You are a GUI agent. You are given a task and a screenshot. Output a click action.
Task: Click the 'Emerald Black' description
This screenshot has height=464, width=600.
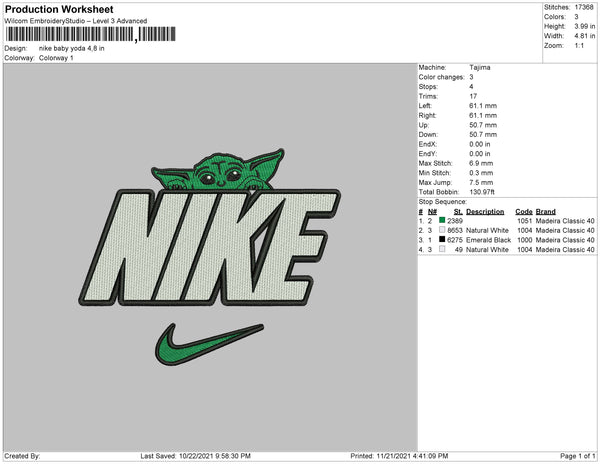click(x=489, y=240)
